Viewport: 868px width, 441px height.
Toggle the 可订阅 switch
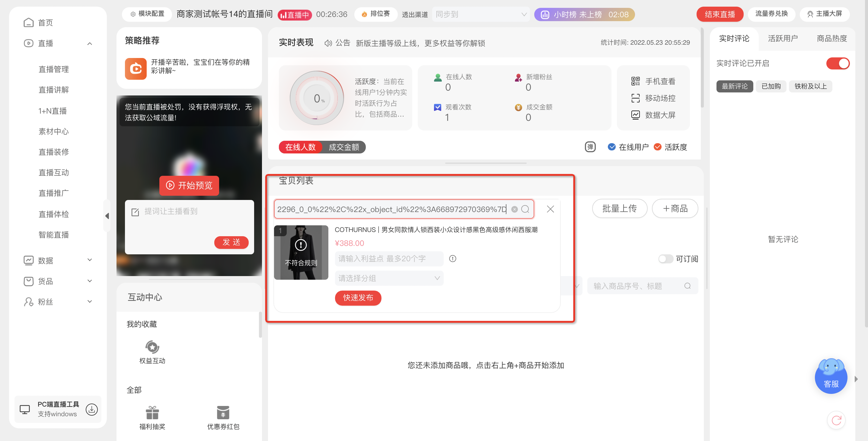665,259
